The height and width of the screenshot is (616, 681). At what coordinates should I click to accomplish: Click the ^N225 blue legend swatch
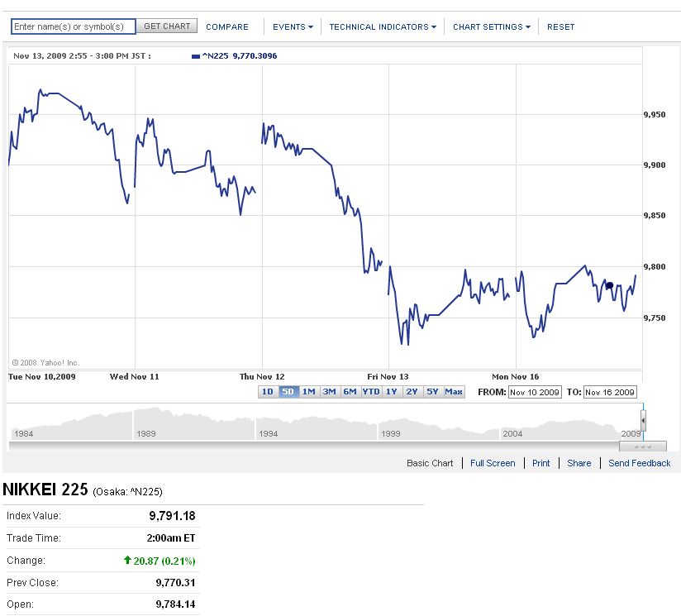point(196,56)
